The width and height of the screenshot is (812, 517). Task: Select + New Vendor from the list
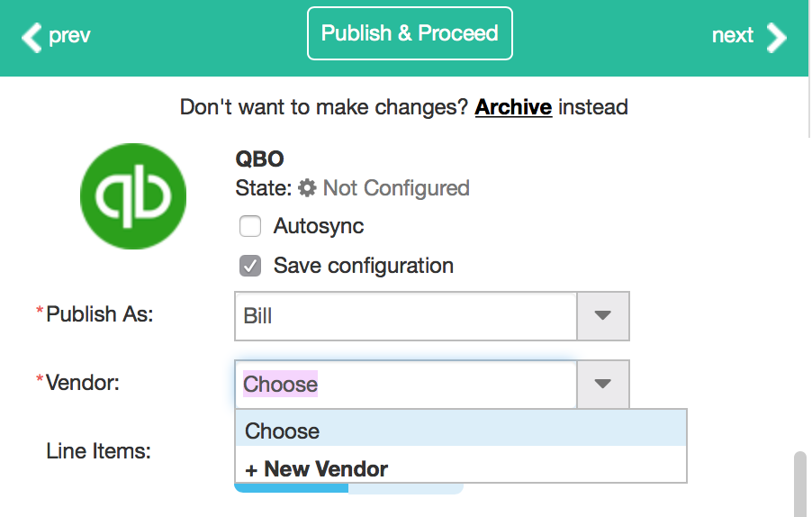click(x=461, y=469)
